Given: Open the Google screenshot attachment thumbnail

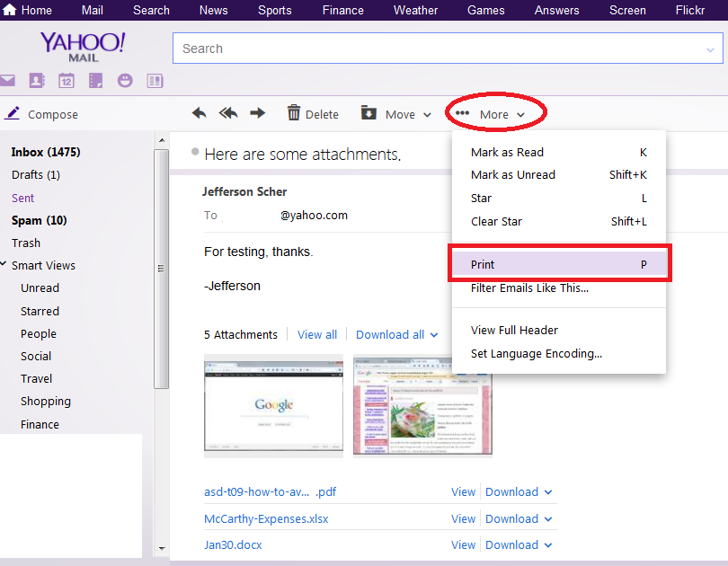Looking at the screenshot, I should [274, 404].
